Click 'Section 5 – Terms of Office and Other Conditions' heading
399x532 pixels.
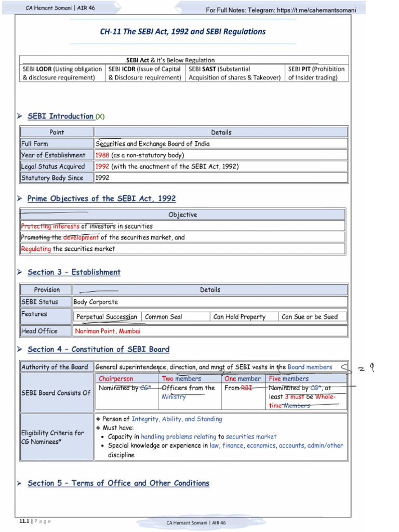coord(118,483)
